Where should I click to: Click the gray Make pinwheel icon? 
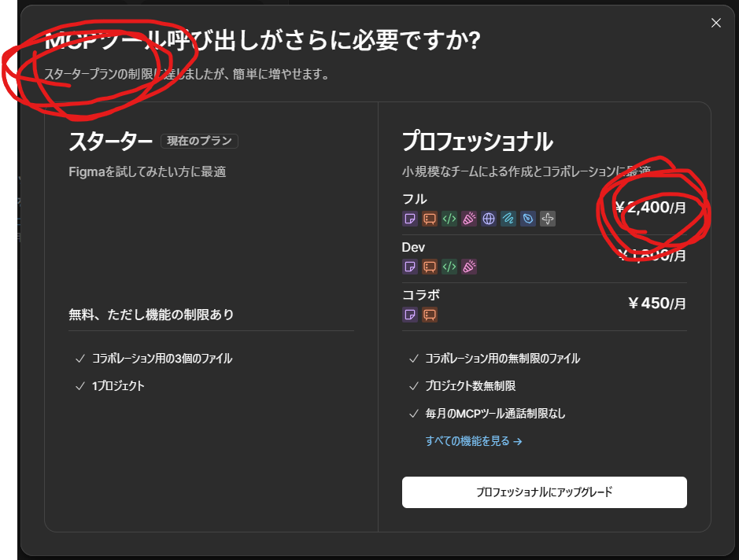[548, 219]
